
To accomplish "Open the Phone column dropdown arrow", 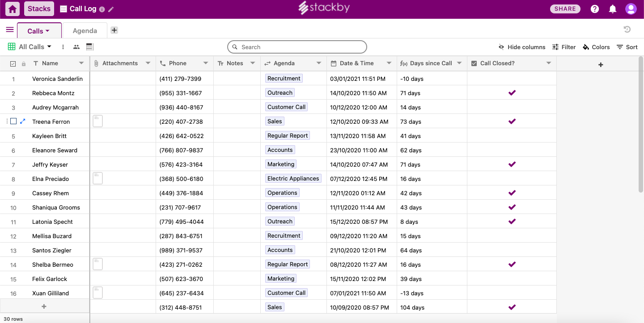I will (x=206, y=63).
